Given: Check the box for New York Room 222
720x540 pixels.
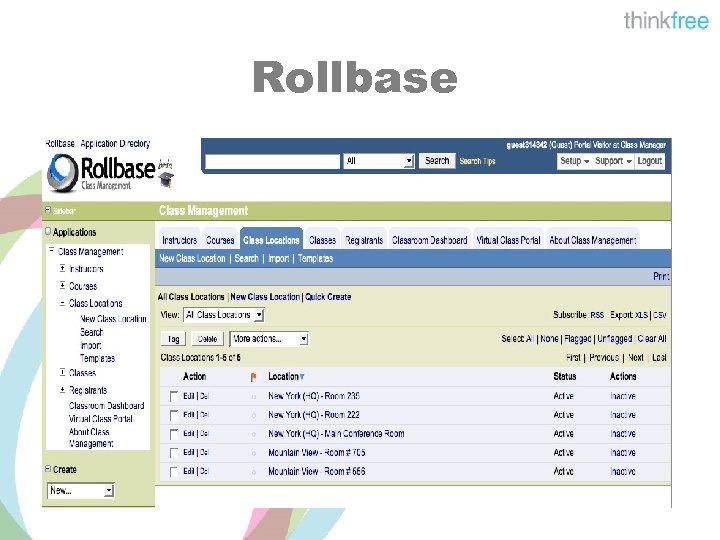Looking at the screenshot, I should coord(174,415).
